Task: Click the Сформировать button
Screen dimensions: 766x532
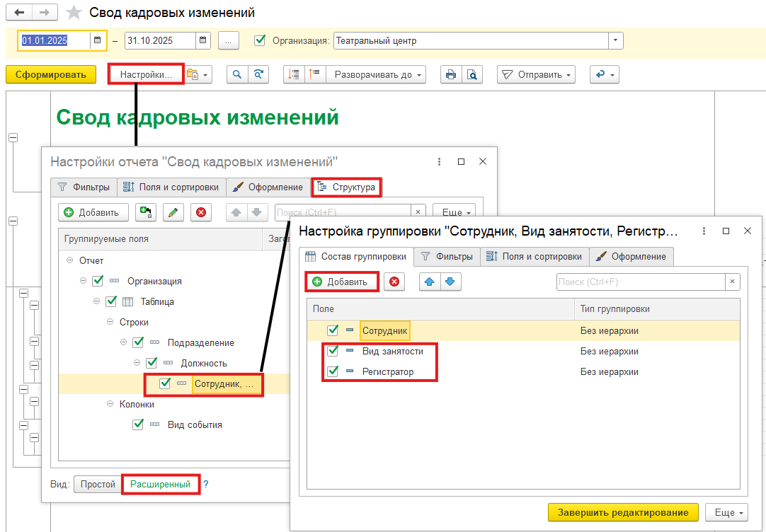Action: coord(51,75)
